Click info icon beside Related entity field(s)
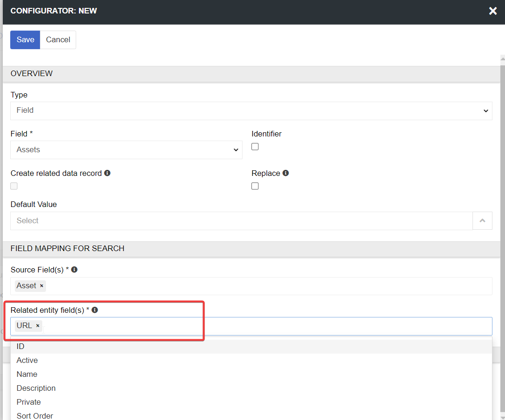Viewport: 505px width, 420px height. 95,310
